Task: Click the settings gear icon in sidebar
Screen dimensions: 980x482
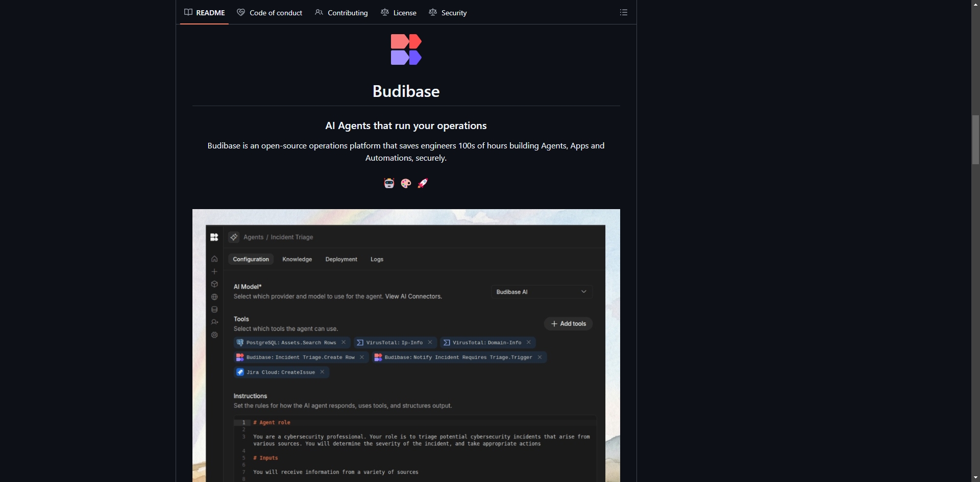Action: pos(214,335)
